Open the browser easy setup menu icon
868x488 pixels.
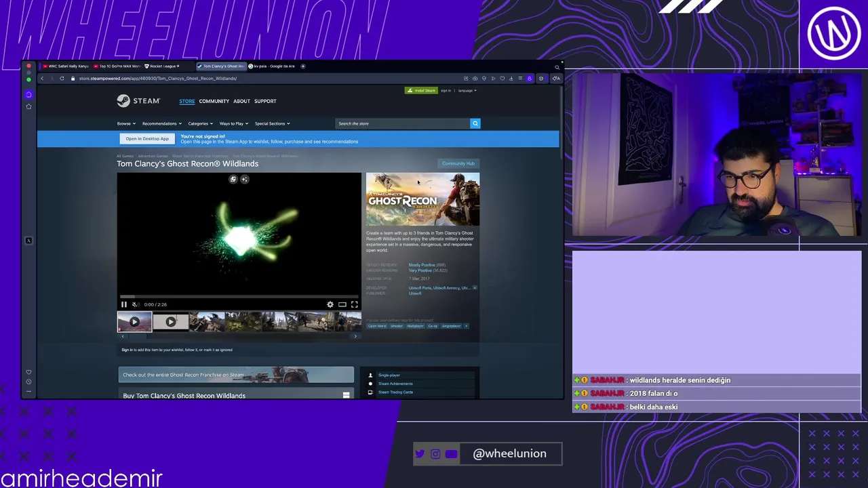click(x=520, y=79)
